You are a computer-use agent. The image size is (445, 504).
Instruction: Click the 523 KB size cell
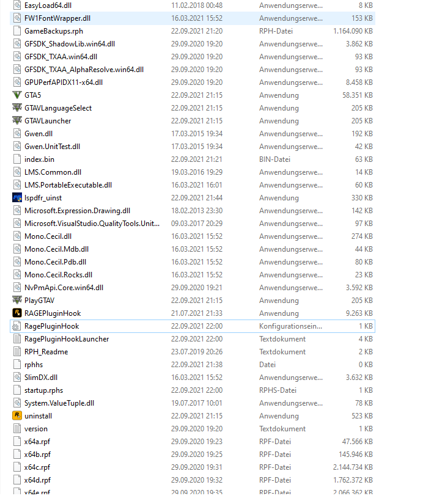(x=362, y=415)
